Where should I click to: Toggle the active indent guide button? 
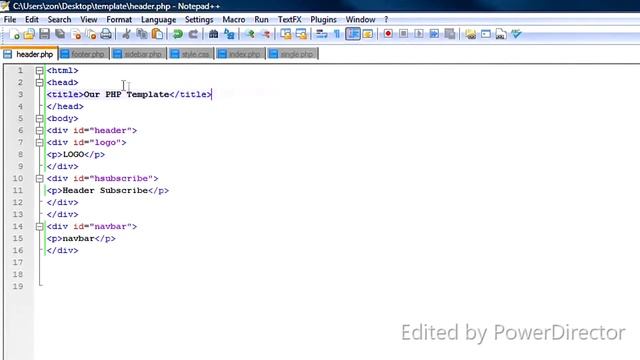(x=353, y=34)
